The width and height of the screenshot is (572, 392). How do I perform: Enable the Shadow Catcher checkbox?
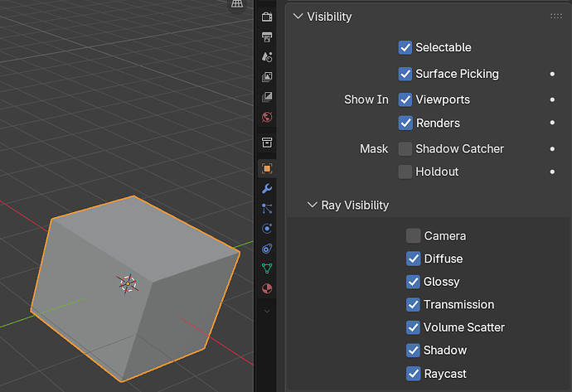405,149
